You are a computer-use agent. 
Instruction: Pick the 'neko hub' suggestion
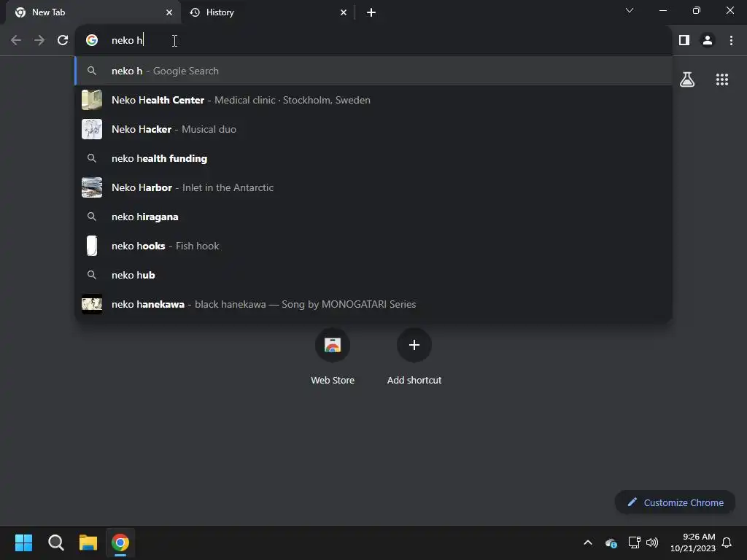(373, 275)
